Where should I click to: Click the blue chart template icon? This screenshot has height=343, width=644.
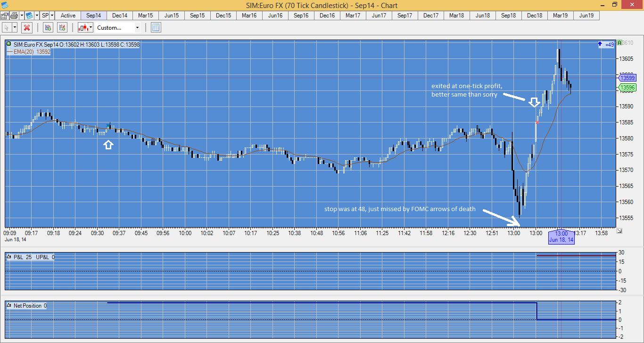click(29, 16)
